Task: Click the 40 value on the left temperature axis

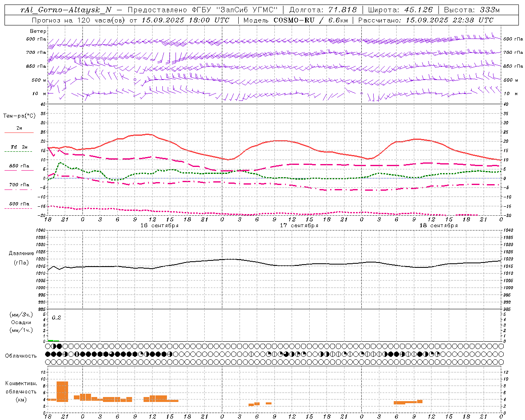Action: 43,104
